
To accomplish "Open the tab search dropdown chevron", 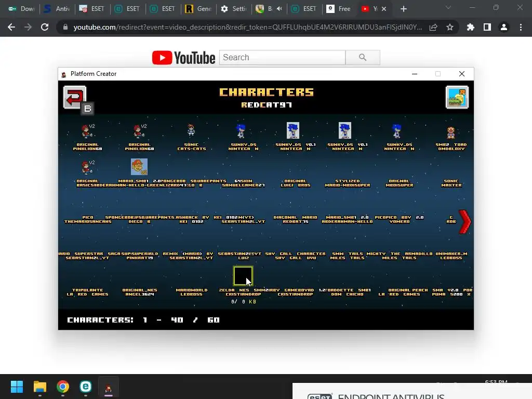I will 448,7.
